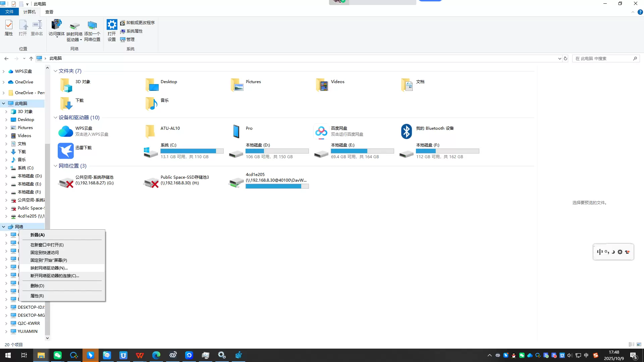Select the WPS cloud drive device icon
This screenshot has width=644, height=362.
(x=66, y=131)
